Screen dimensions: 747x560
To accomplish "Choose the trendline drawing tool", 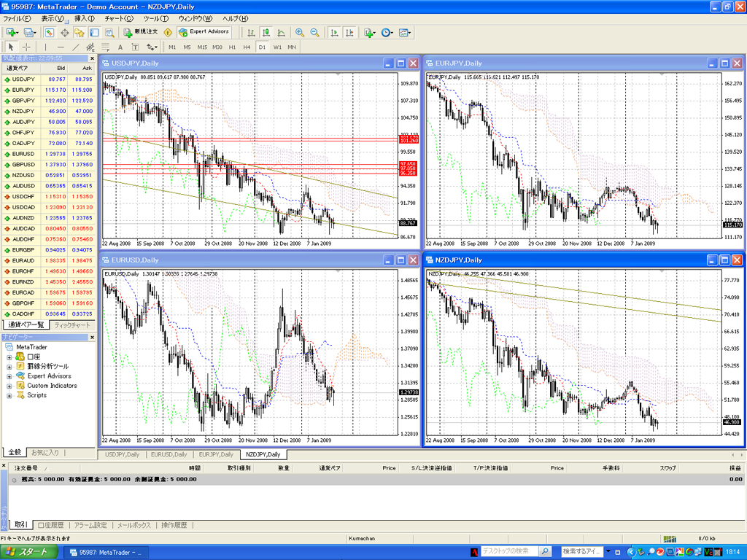I will [x=75, y=47].
